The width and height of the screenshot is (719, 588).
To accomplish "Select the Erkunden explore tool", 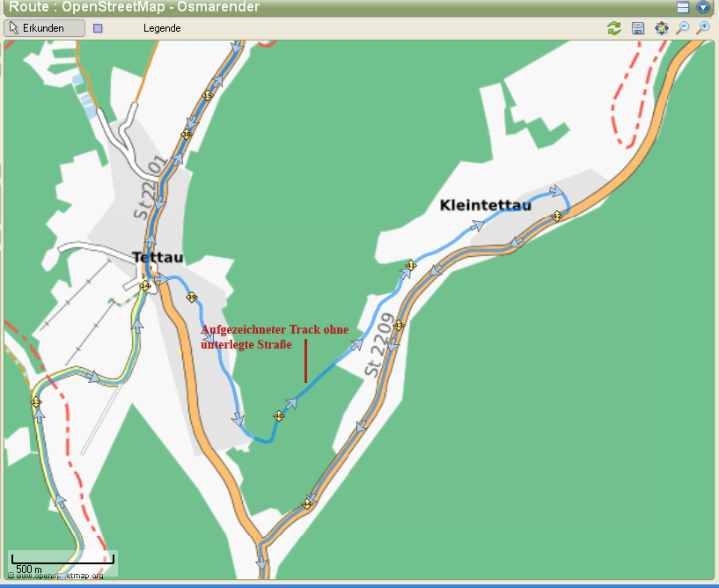I will click(46, 28).
